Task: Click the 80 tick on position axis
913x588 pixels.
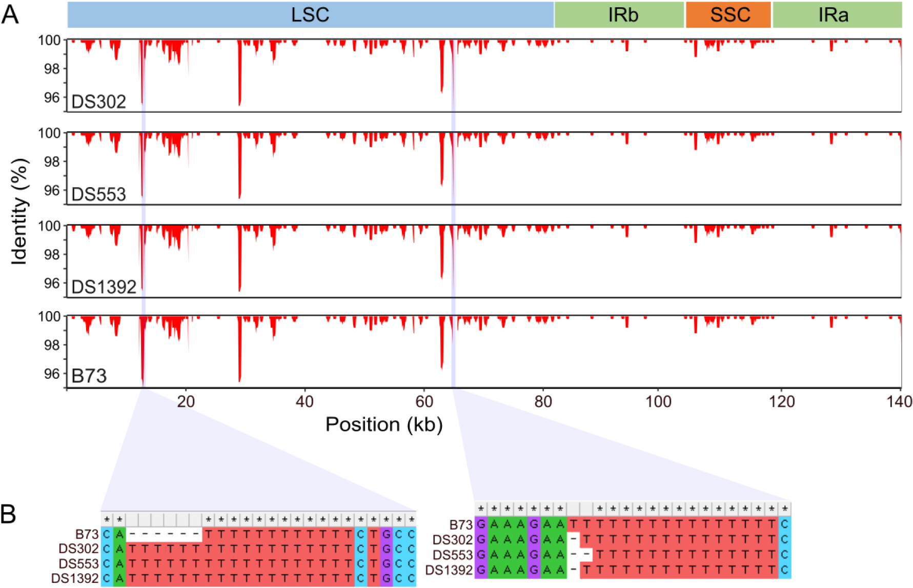Action: [x=543, y=401]
